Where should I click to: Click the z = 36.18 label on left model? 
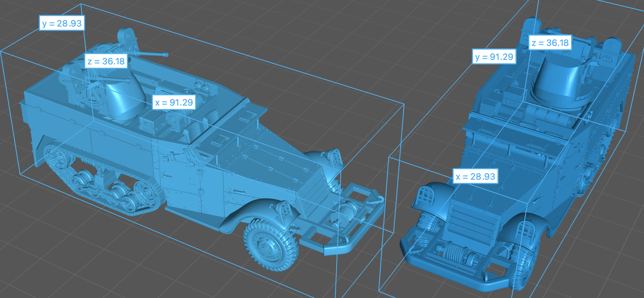(106, 61)
